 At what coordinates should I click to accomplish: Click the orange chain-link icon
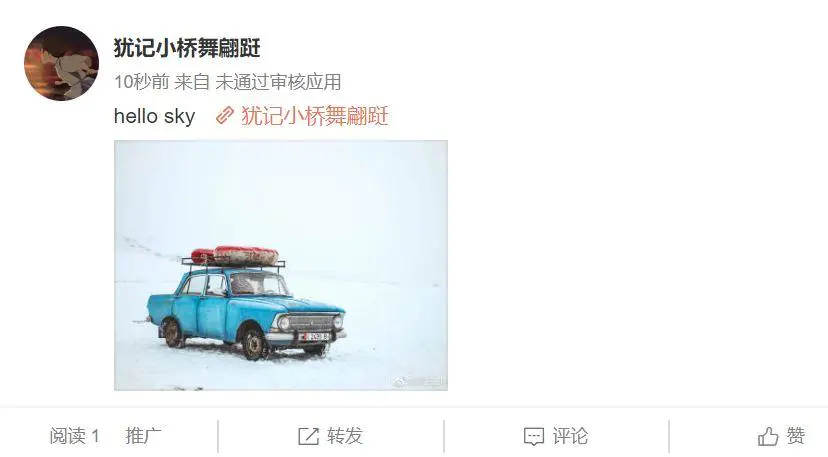coord(225,115)
